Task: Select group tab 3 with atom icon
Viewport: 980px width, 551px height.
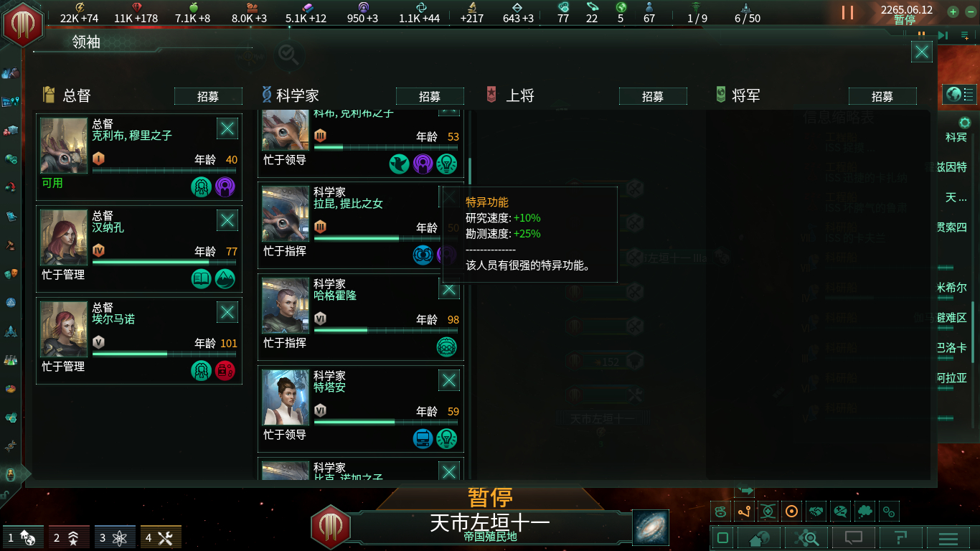Action: click(113, 537)
